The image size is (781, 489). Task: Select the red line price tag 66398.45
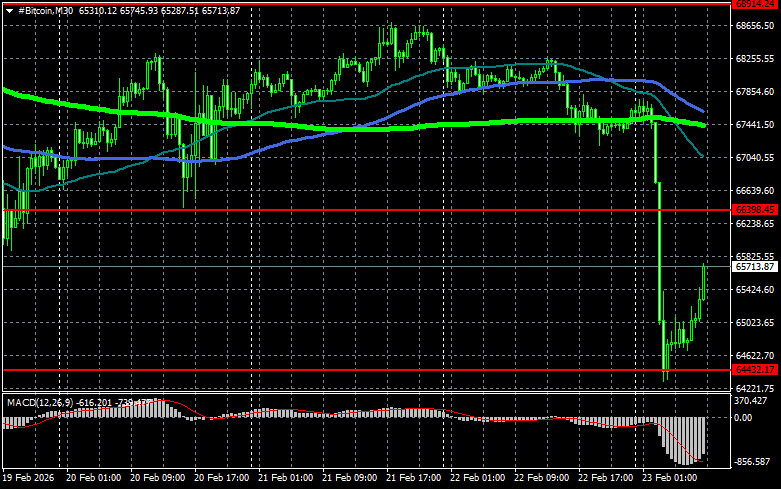[x=755, y=210]
